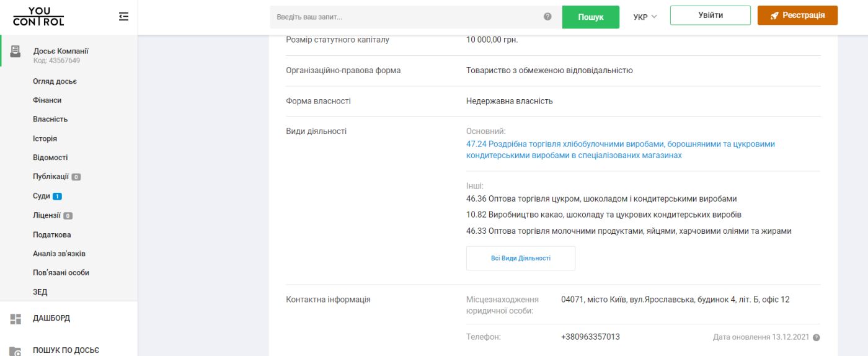
Task: Open the УКР language dropdown
Action: tap(645, 17)
